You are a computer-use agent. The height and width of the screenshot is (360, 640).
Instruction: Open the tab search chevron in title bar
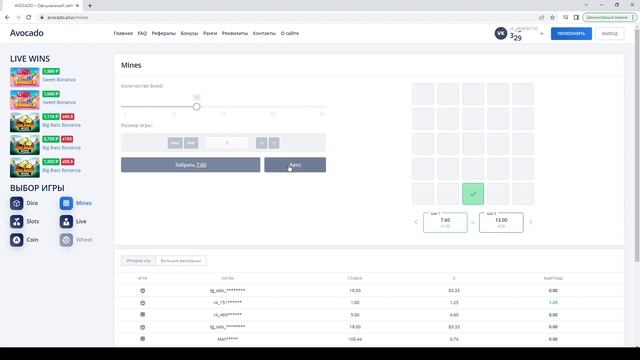(587, 5)
